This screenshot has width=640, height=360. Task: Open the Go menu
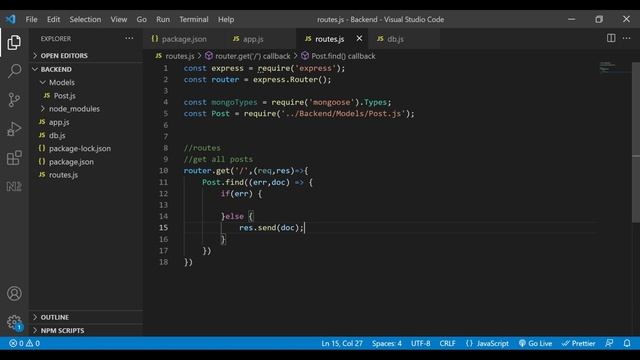pyautogui.click(x=142, y=19)
